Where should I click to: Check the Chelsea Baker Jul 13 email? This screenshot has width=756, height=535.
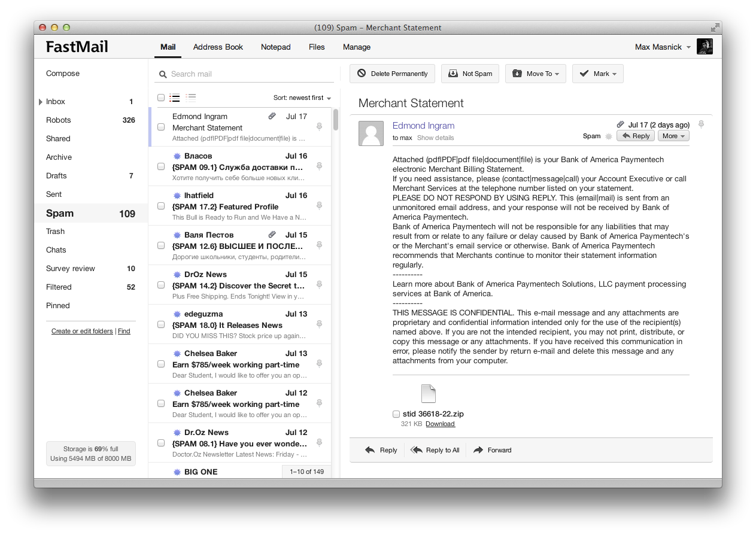(x=161, y=364)
